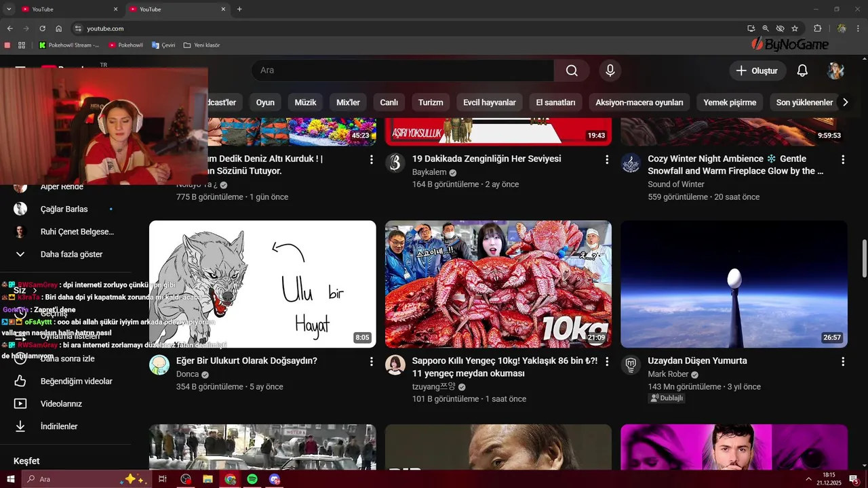Open the egg in space video thumbnail
The image size is (868, 488).
tap(734, 284)
